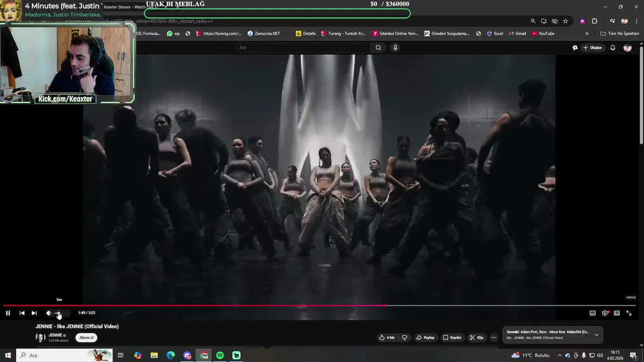Screen dimensions: 644x362
Task: Open the zoom magnifier in address bar
Action: click(533, 21)
